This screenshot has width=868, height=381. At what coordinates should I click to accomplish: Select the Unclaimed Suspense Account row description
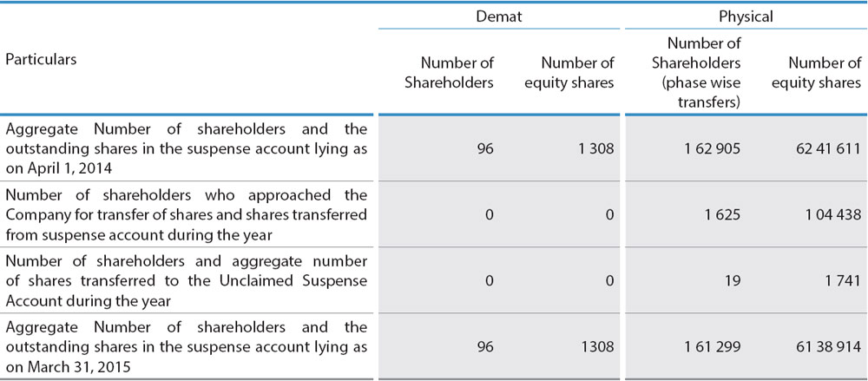click(x=186, y=279)
